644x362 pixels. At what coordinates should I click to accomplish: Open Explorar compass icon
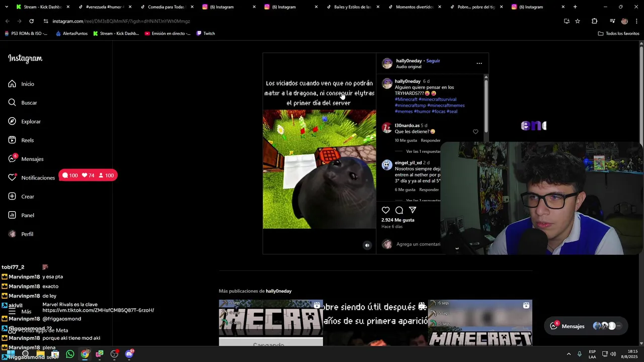point(12,121)
